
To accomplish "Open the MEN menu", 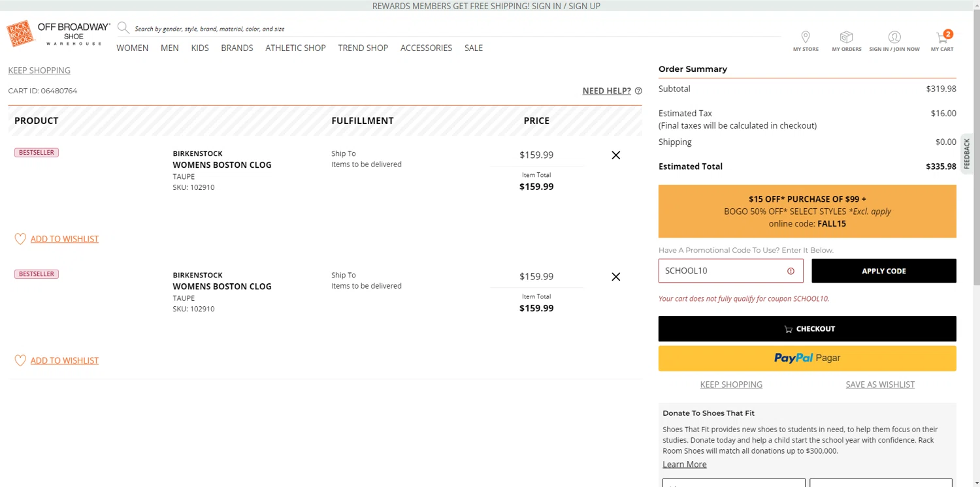I will (x=170, y=48).
